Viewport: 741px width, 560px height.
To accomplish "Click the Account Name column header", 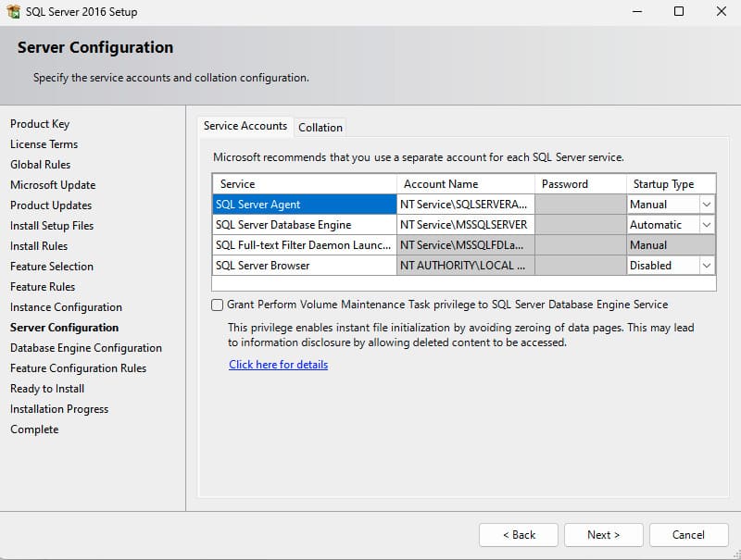I will [465, 184].
